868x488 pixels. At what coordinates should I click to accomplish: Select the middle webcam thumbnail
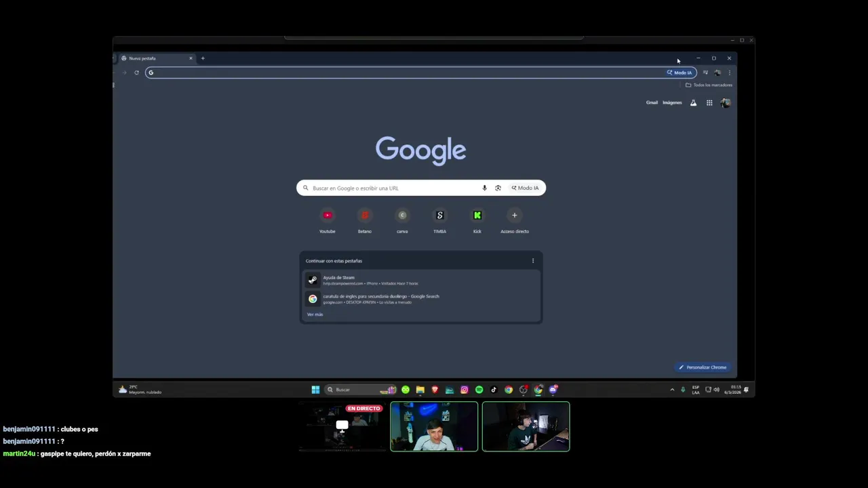pyautogui.click(x=434, y=426)
